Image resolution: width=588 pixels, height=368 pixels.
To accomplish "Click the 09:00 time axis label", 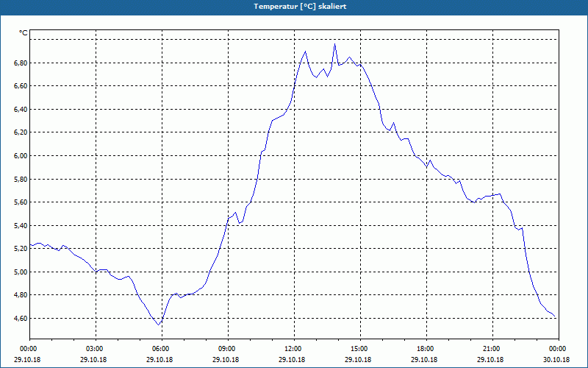I will 228,349.
